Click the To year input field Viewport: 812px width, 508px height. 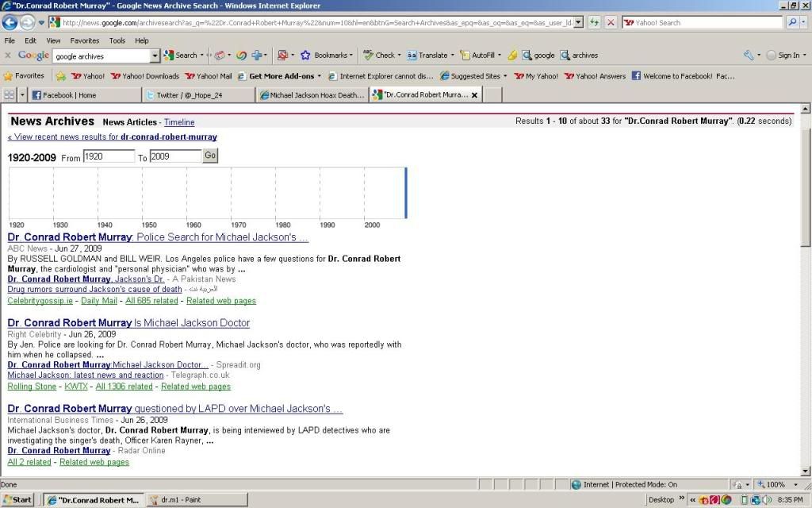tap(175, 156)
